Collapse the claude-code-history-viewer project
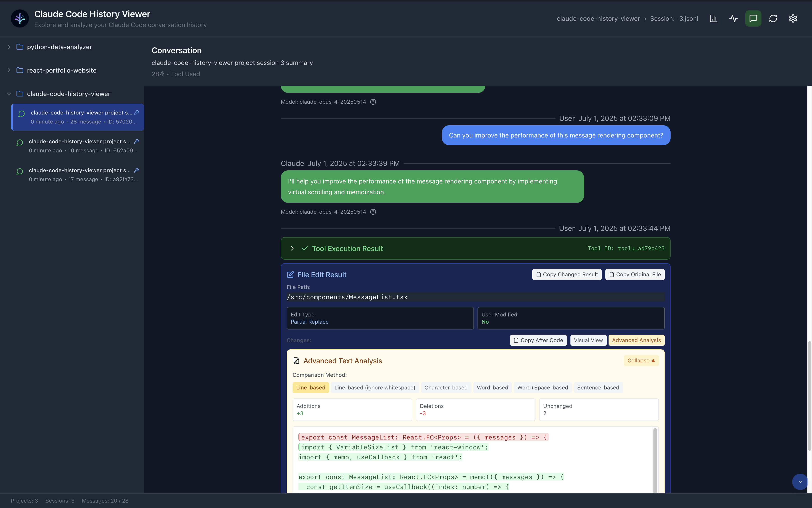This screenshot has width=812, height=508. [x=9, y=94]
